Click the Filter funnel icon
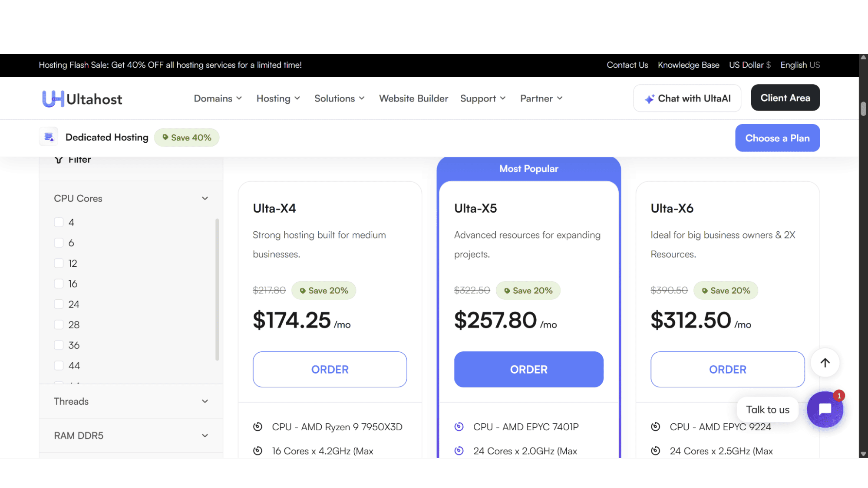This screenshot has width=868, height=488. [59, 160]
